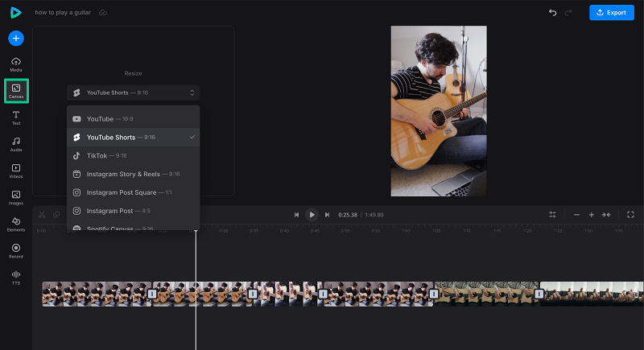Image resolution: width=644 pixels, height=350 pixels.
Task: Click transition marker after fifth clip
Action: 539,294
